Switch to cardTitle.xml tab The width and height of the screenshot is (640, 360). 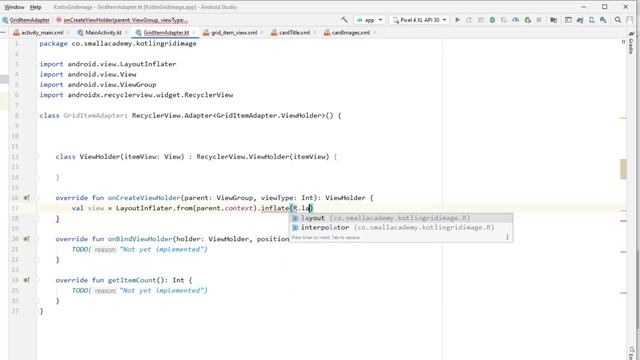294,32
